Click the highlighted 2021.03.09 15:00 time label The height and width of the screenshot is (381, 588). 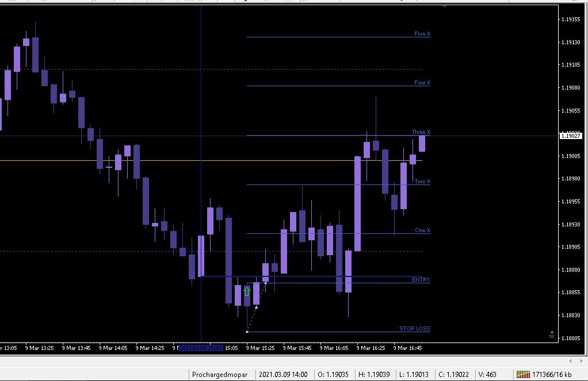(201, 348)
